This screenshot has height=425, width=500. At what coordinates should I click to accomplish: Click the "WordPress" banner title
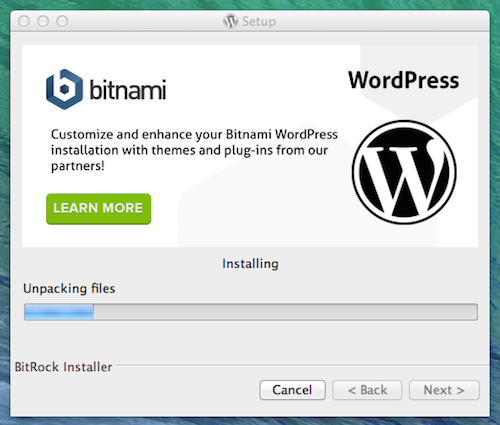(404, 80)
